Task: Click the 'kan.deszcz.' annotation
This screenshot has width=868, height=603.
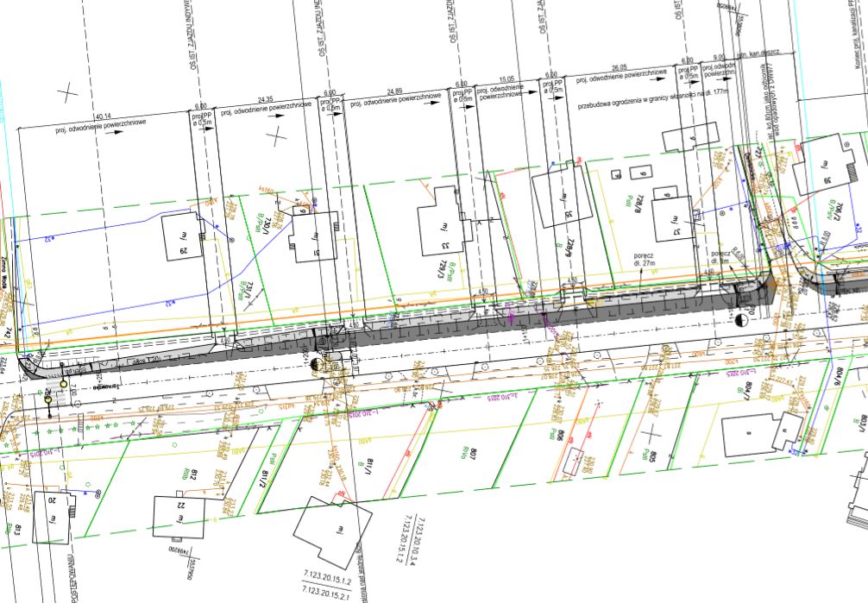Action: pyautogui.click(x=764, y=53)
